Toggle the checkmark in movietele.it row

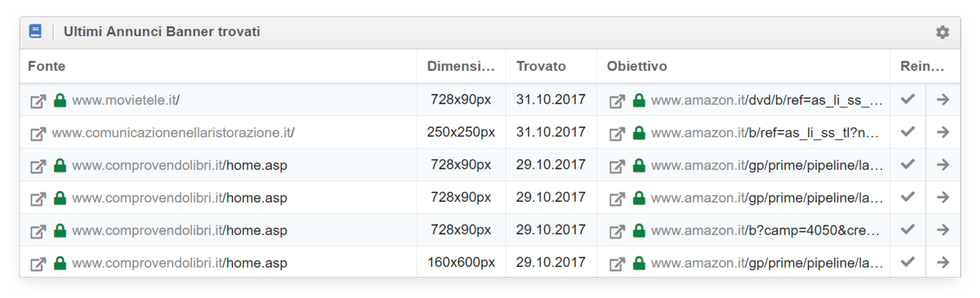[908, 99]
